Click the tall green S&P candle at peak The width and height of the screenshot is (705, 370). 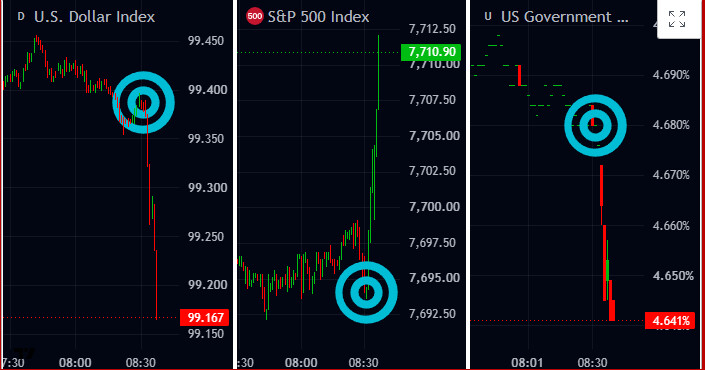[378, 72]
